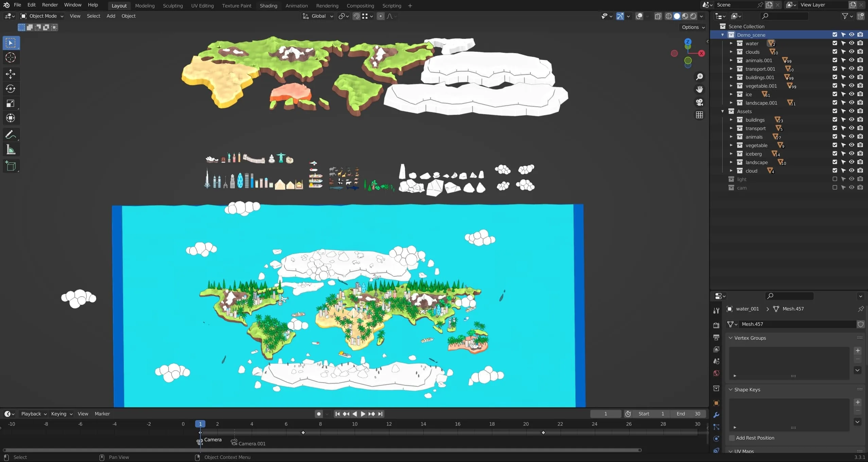This screenshot has width=868, height=462.
Task: Open the Render menu
Action: pyautogui.click(x=50, y=5)
